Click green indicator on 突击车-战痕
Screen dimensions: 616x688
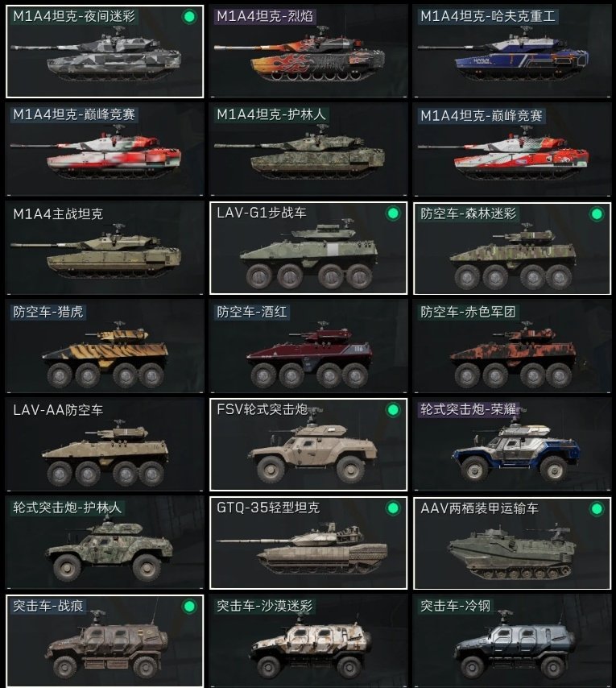tap(189, 607)
